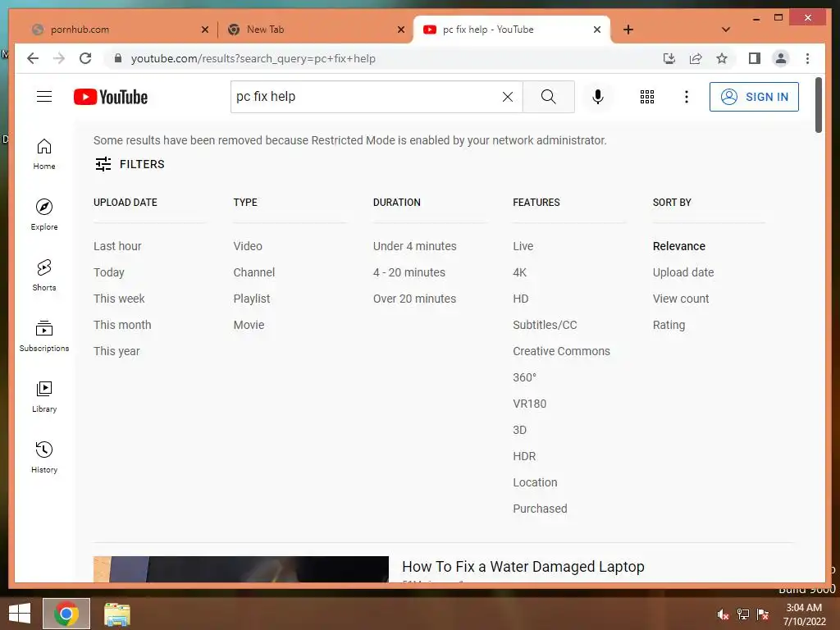The height and width of the screenshot is (630, 840).
Task: Open the Chrome profile avatar
Action: point(781,58)
